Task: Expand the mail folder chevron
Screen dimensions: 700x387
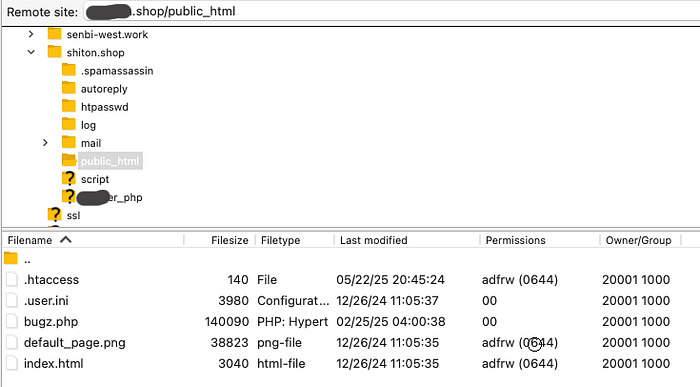Action: click(x=45, y=143)
